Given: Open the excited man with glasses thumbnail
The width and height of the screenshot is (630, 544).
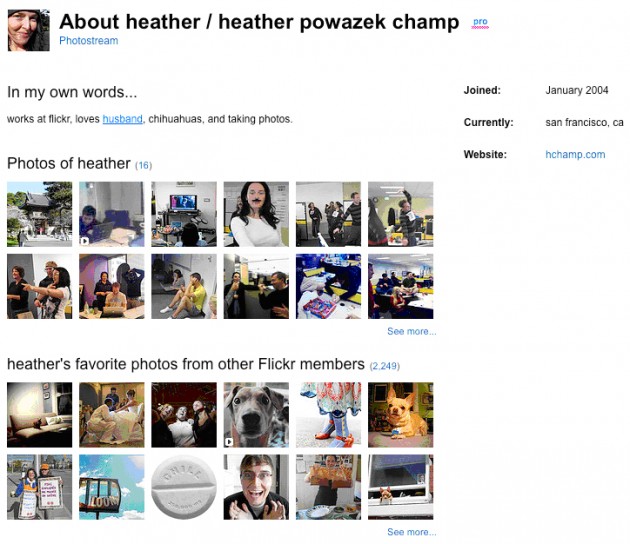Looking at the screenshot, I should pos(256,487).
